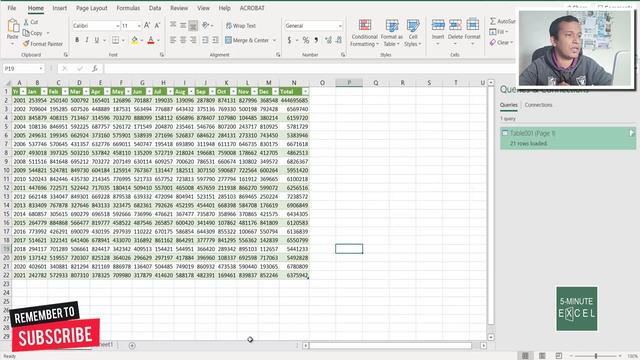The image size is (640, 360).
Task: Click into the formula bar
Action: [x=310, y=69]
